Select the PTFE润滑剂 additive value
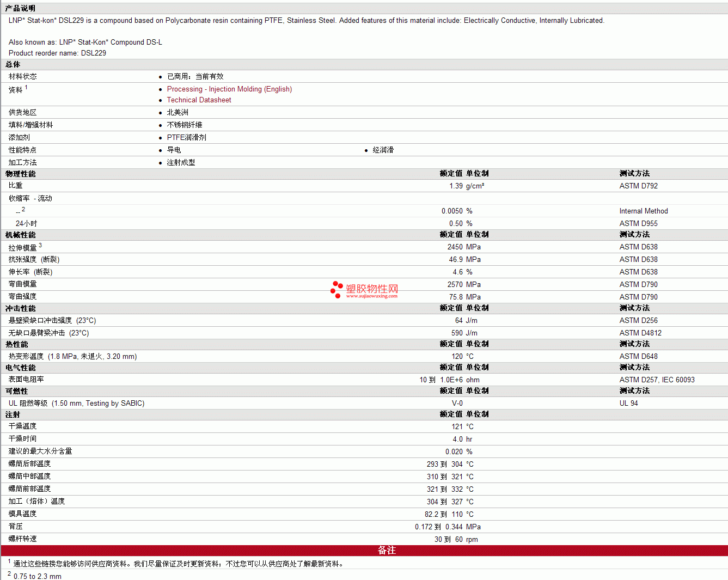 click(186, 138)
